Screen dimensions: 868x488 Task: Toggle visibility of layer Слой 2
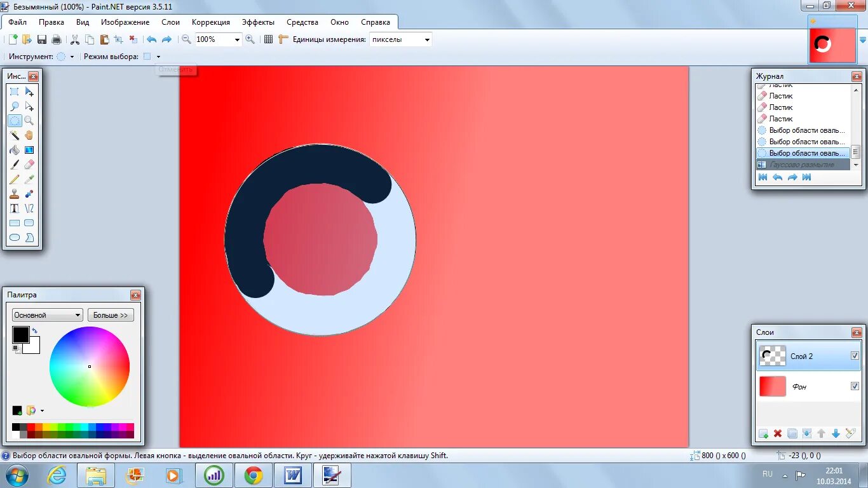click(x=855, y=356)
